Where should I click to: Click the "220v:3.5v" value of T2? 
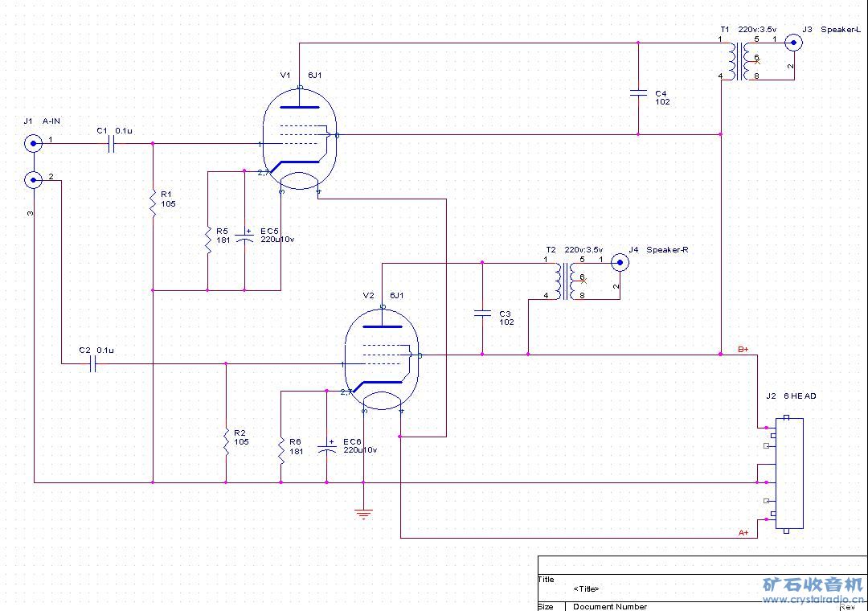click(x=583, y=249)
